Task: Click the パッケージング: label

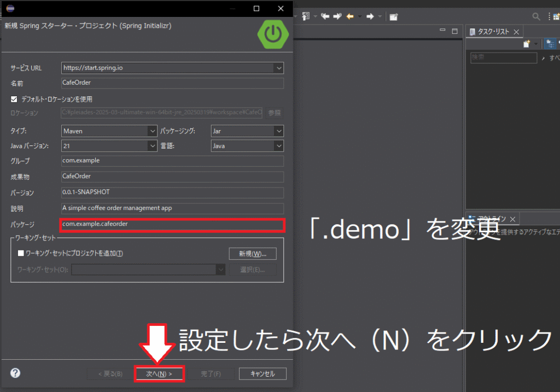Action: tap(178, 131)
